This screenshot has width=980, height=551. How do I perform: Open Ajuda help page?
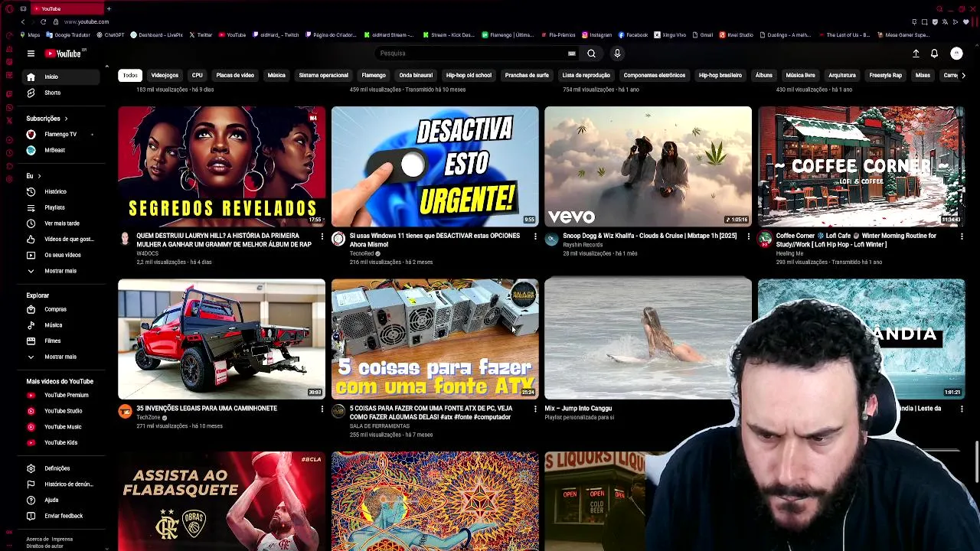click(x=60, y=500)
